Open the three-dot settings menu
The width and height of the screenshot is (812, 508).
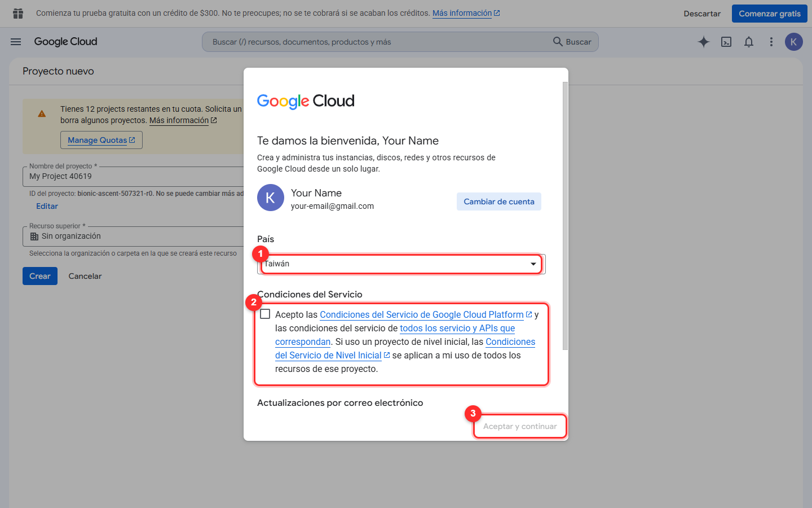771,42
